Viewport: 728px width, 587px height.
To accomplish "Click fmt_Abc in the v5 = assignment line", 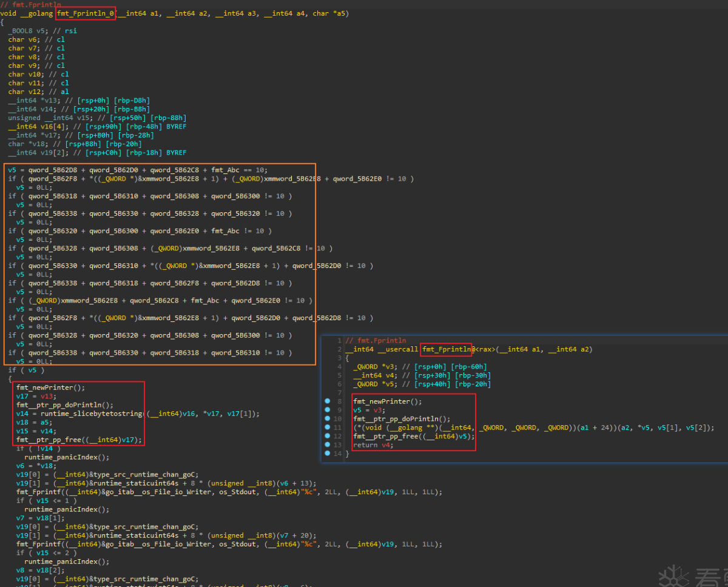I will [226, 170].
